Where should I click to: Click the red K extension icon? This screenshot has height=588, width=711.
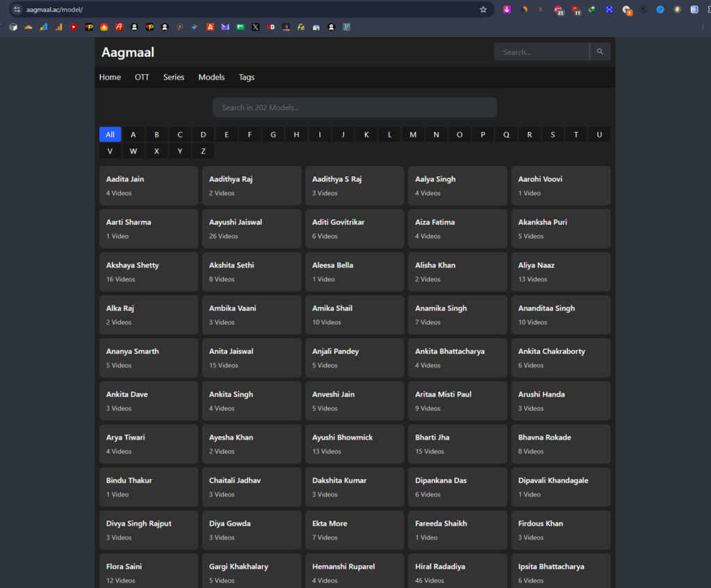pyautogui.click(x=541, y=10)
